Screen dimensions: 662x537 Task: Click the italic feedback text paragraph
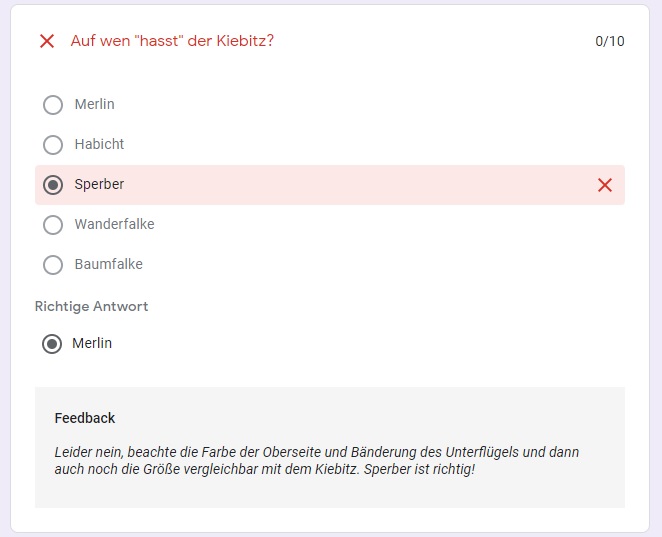click(x=317, y=461)
